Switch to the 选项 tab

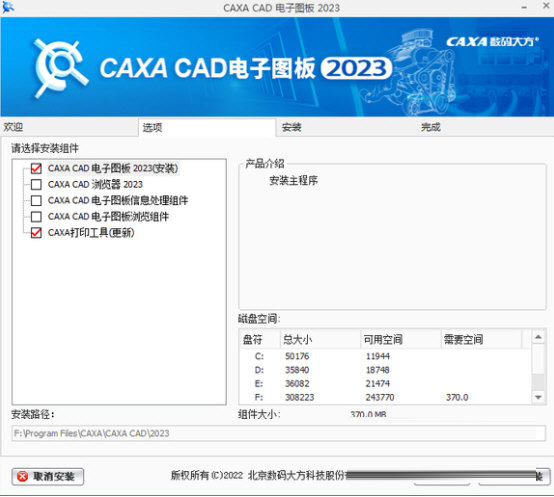coord(207,128)
